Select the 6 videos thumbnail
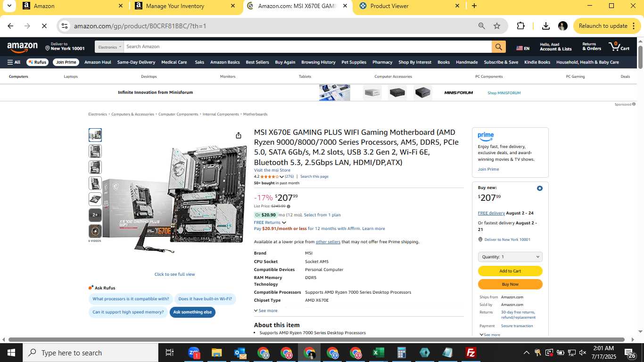Screen dimensions: 644x362 click(x=95, y=231)
